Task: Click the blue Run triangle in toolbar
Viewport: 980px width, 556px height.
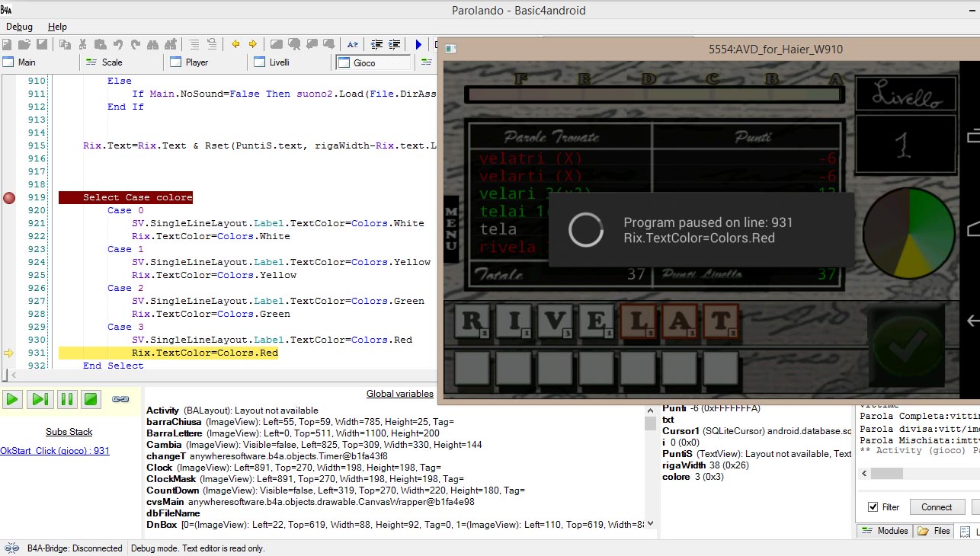Action: click(418, 44)
